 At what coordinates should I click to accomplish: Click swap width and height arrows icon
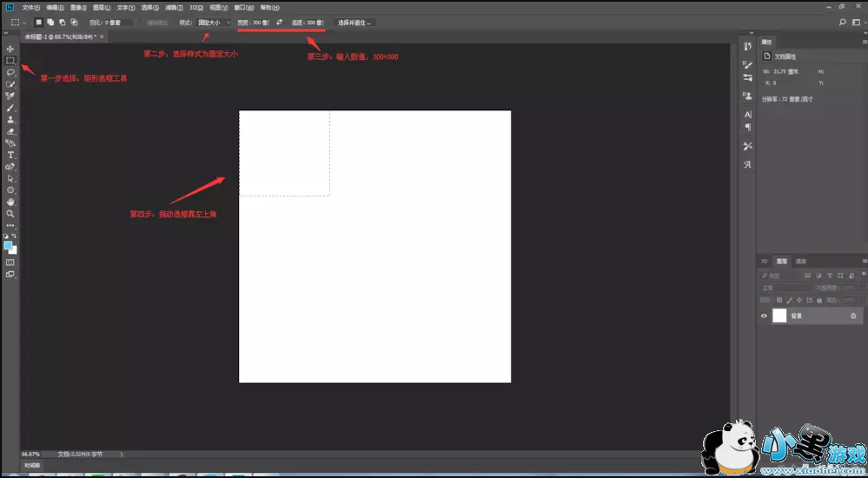279,22
